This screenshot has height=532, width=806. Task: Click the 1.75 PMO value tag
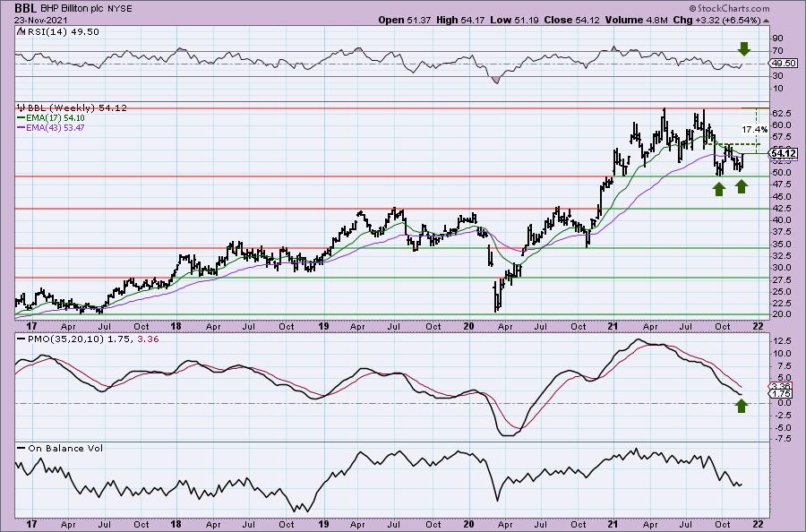(781, 394)
